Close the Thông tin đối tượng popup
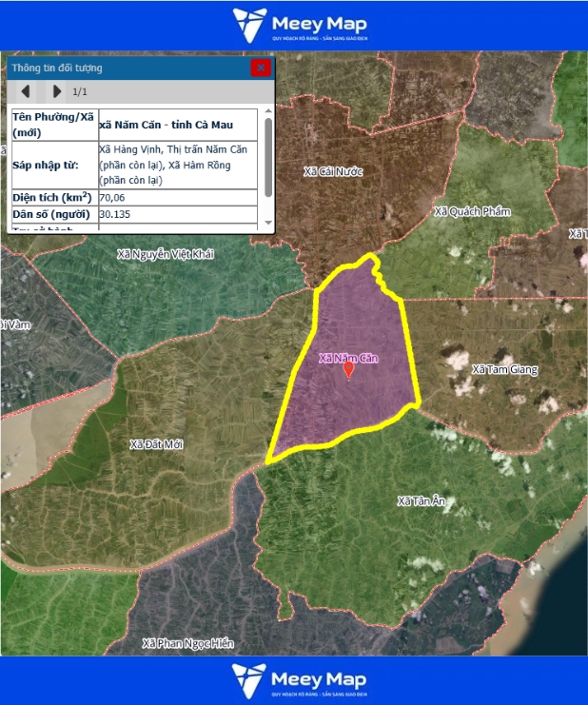The image size is (588, 705). [x=260, y=68]
